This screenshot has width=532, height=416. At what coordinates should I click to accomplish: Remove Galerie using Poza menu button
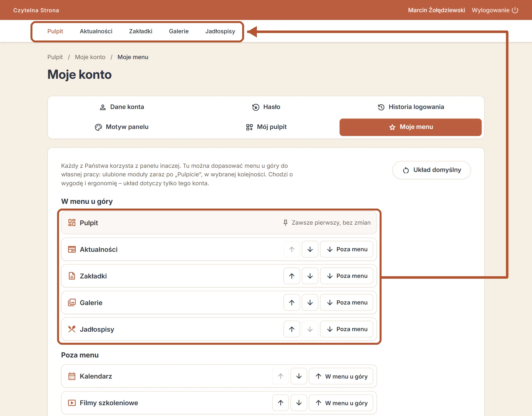[347, 303]
